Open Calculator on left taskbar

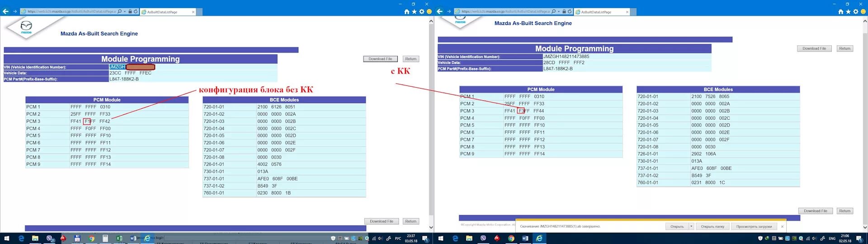[105, 239]
